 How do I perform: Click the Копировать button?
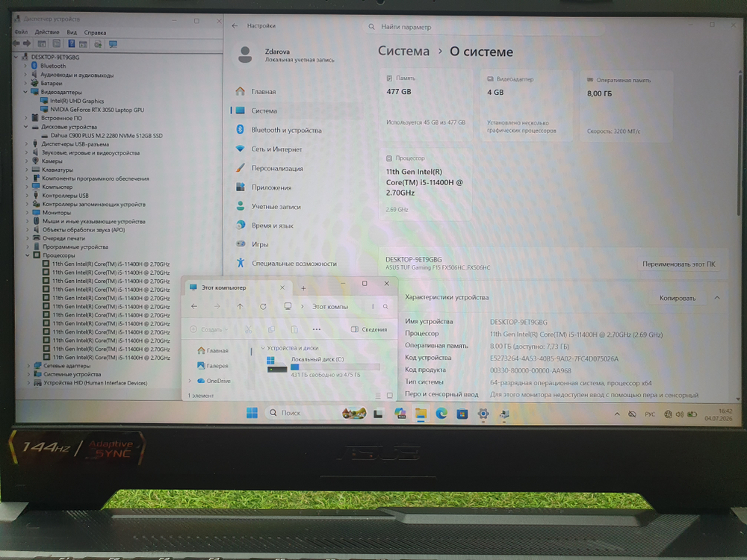click(x=678, y=298)
